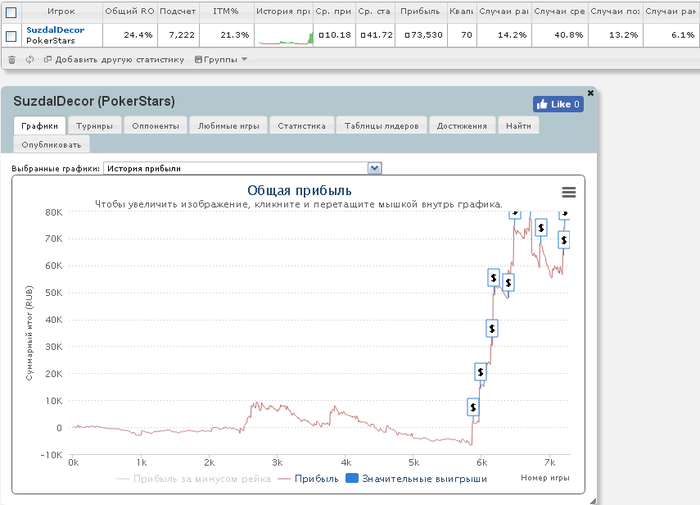Click the dollar win marker near 20K
Screen dimensions: 700x505
tap(480, 371)
